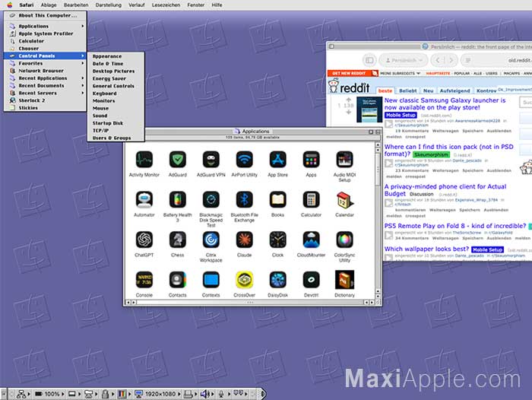The height and width of the screenshot is (400, 532).
Task: Open the ColorSync Utility icon
Action: pos(344,240)
